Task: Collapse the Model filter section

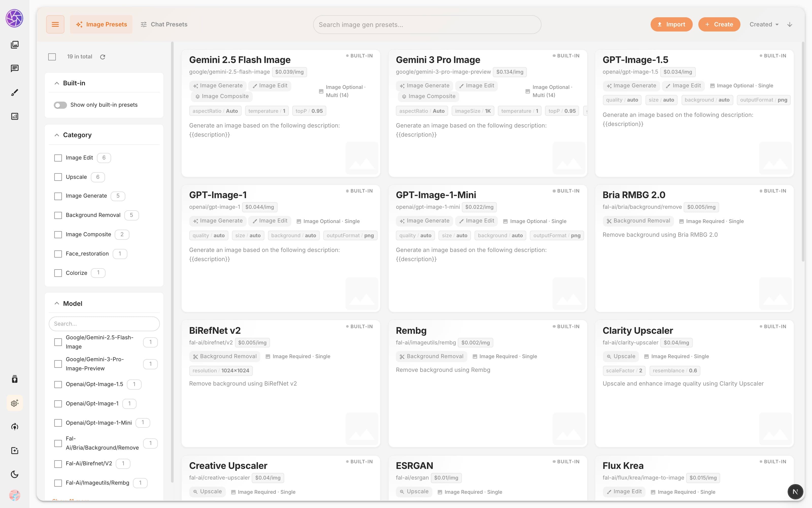Action: 57,304
